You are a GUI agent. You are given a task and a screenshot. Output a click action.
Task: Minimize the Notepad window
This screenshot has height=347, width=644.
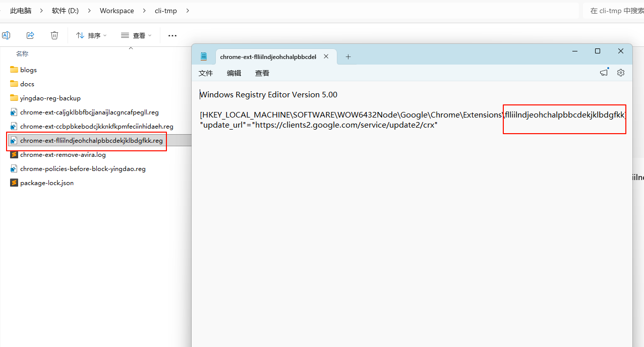[x=574, y=51]
